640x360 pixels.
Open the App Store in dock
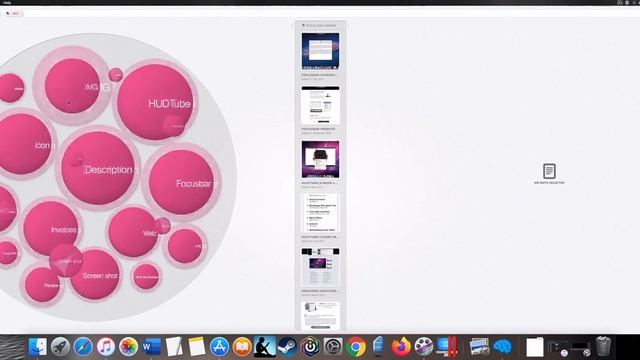click(219, 347)
